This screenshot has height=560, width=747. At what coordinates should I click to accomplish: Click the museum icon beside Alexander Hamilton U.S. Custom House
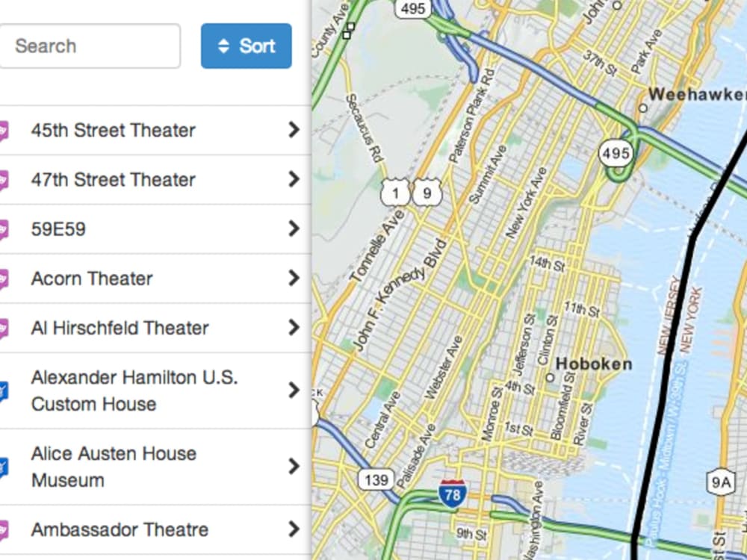pos(3,391)
